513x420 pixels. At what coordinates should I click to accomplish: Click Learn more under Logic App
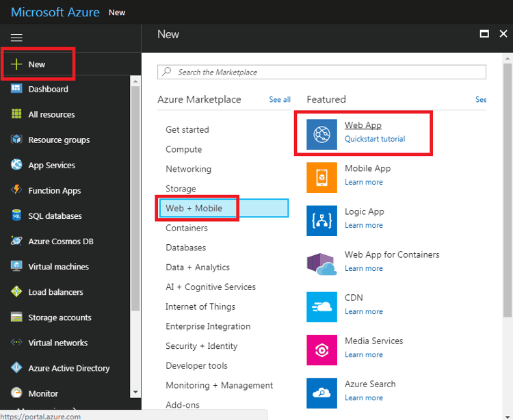(363, 225)
